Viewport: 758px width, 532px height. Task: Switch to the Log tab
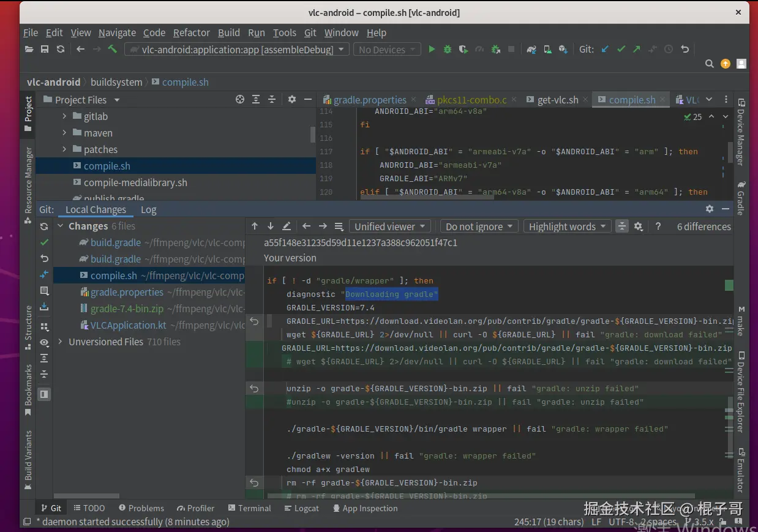[148, 209]
